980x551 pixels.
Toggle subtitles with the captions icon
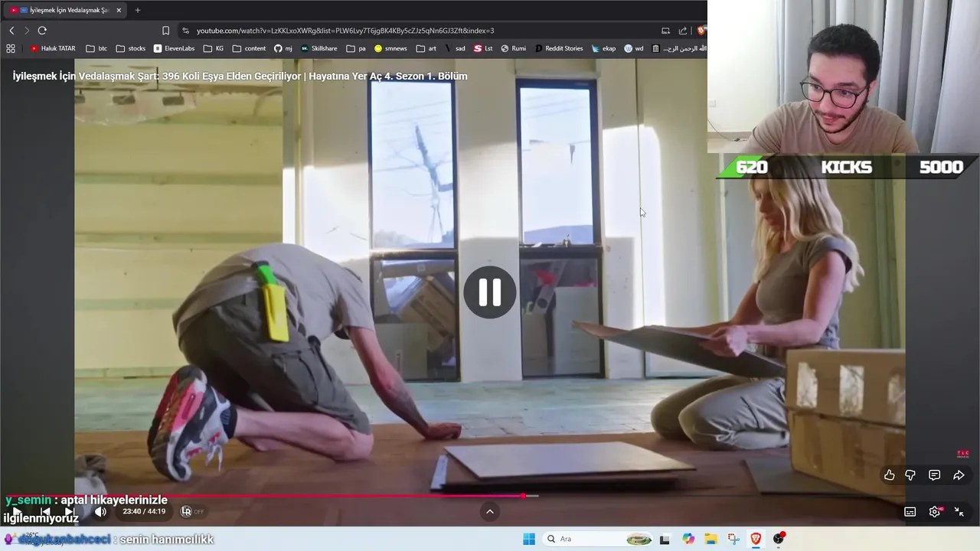pyautogui.click(x=910, y=512)
